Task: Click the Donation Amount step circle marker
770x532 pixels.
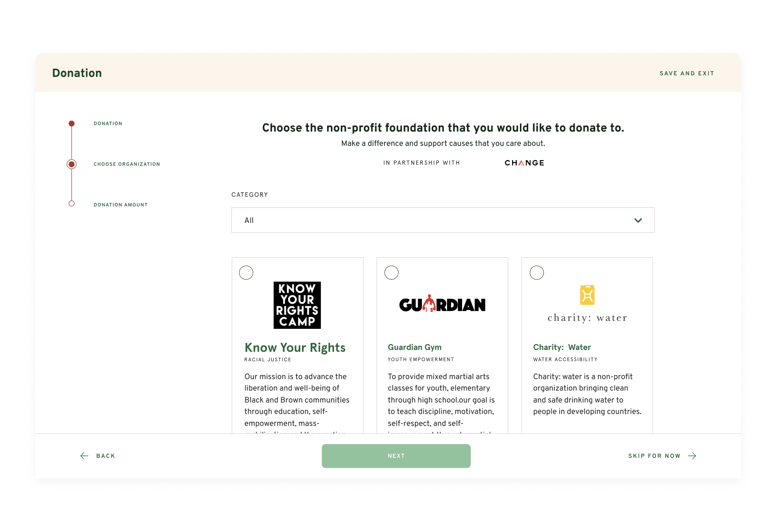Action: click(72, 204)
